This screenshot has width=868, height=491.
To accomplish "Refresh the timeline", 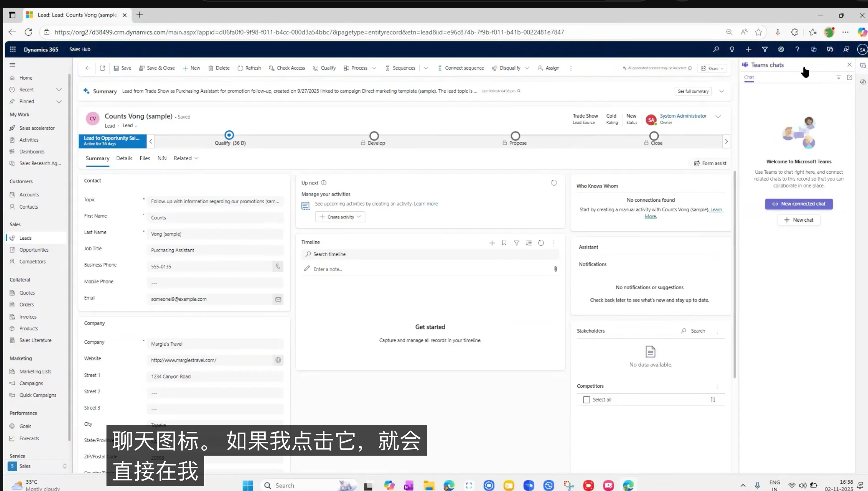I will coord(541,243).
